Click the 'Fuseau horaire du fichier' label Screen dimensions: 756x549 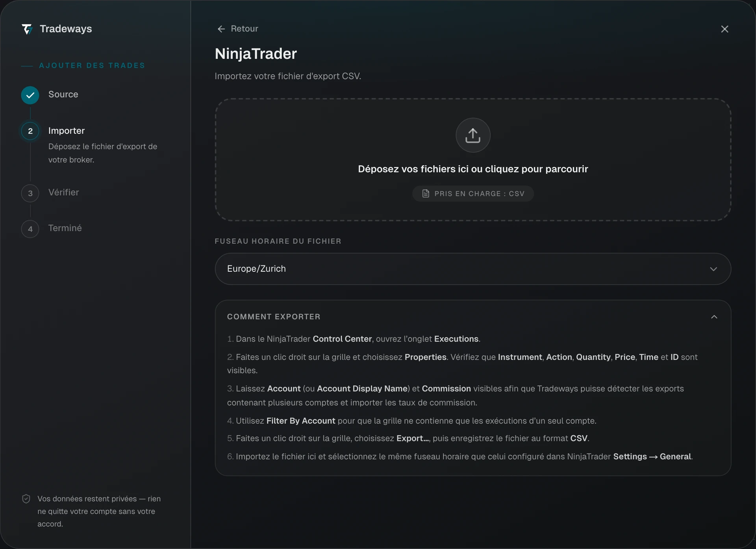pos(278,241)
